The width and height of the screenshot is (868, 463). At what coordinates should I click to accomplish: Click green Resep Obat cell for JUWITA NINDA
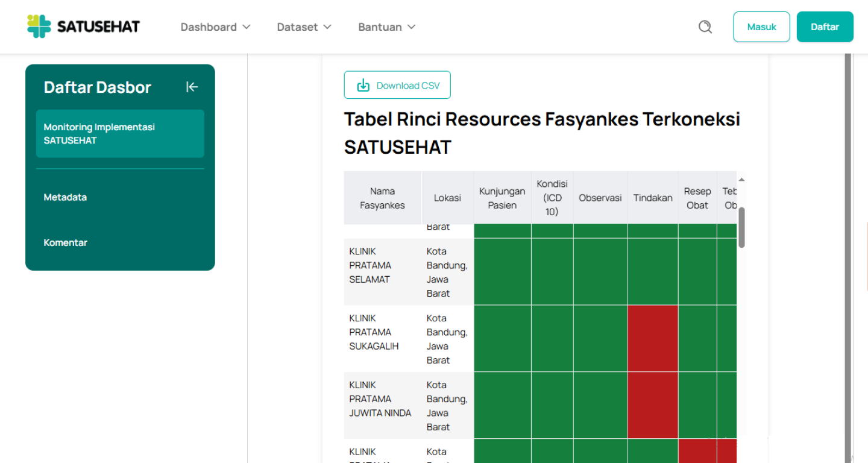tap(697, 405)
